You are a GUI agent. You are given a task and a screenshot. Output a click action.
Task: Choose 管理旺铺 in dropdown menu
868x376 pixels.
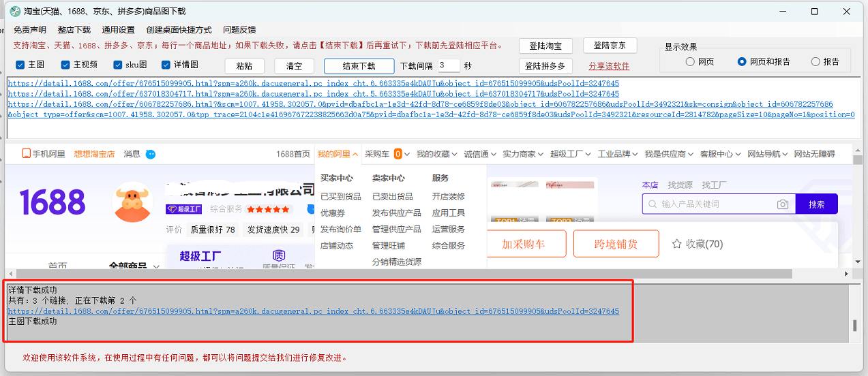pos(389,245)
